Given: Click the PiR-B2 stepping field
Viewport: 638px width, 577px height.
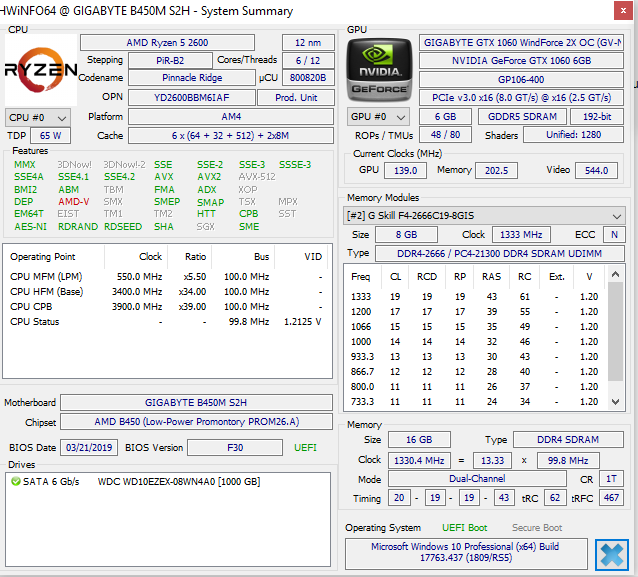Looking at the screenshot, I should pos(170,61).
